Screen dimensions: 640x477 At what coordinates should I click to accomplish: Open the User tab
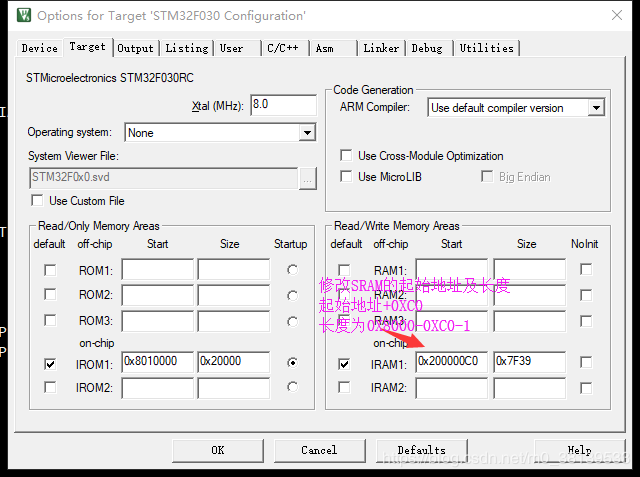point(238,48)
